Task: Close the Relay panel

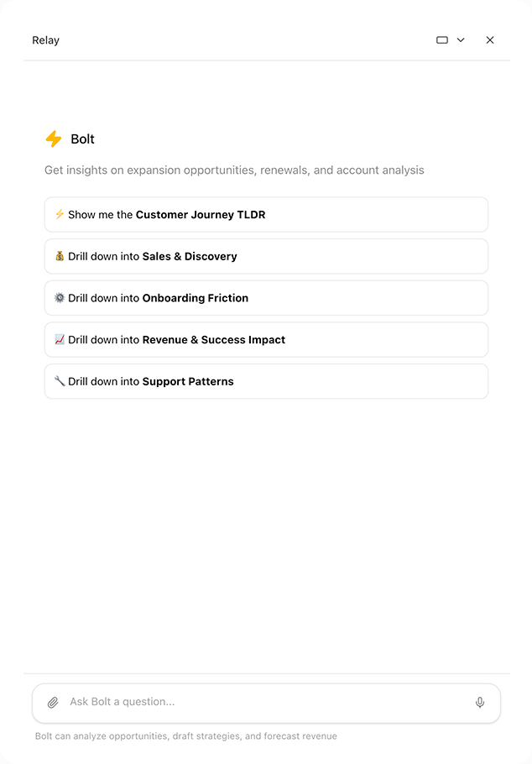Action: click(490, 40)
